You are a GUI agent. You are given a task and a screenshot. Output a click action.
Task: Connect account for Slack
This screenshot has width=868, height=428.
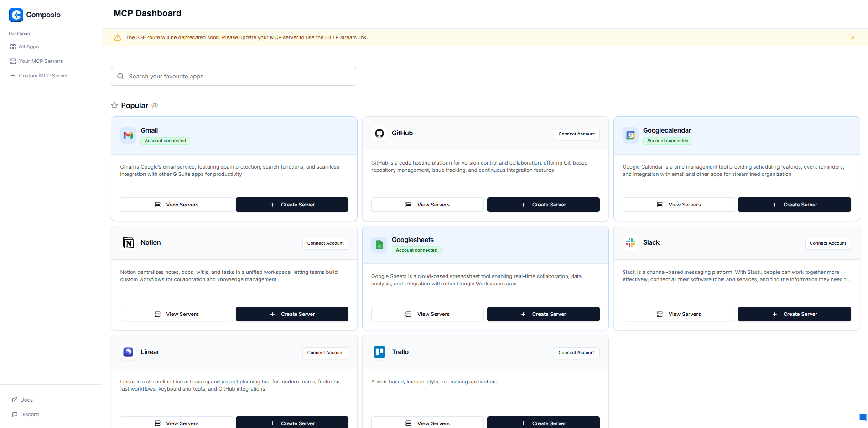(x=827, y=243)
